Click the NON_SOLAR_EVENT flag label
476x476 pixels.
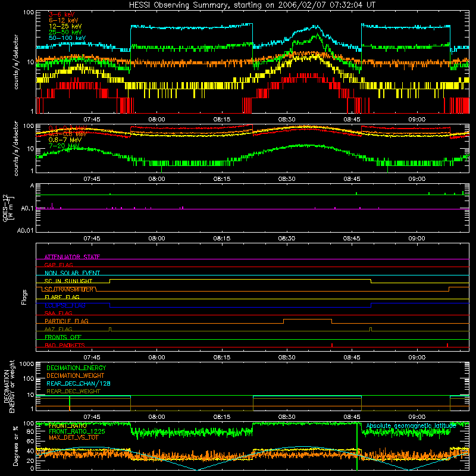(x=72, y=273)
